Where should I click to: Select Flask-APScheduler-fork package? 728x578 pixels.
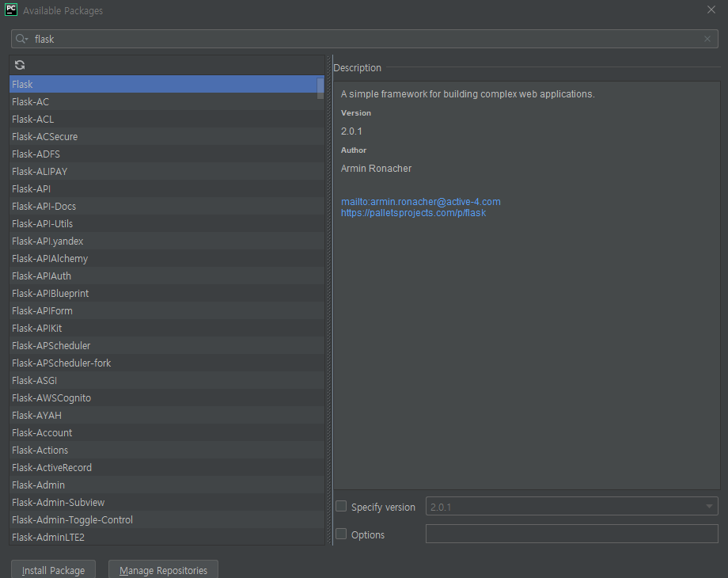(x=167, y=363)
